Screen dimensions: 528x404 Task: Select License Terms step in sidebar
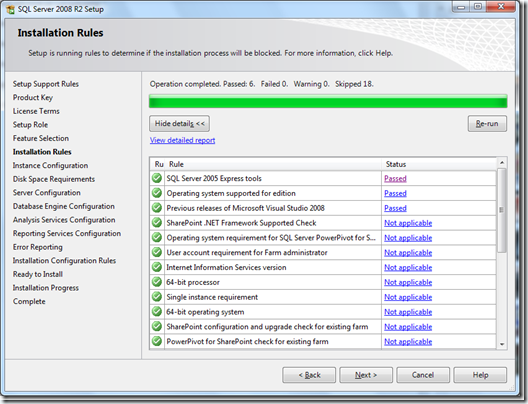[x=36, y=111]
